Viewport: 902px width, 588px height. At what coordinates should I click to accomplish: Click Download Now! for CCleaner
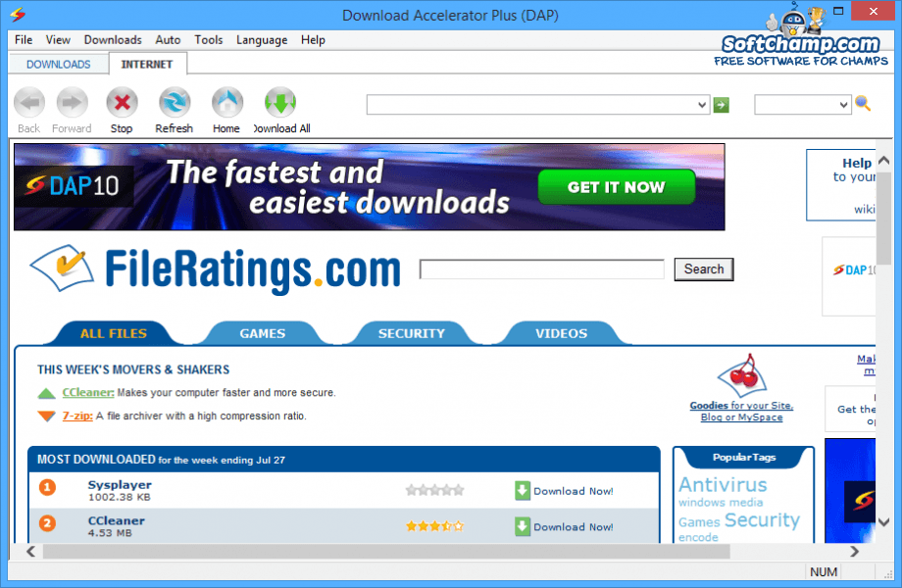pyautogui.click(x=573, y=526)
